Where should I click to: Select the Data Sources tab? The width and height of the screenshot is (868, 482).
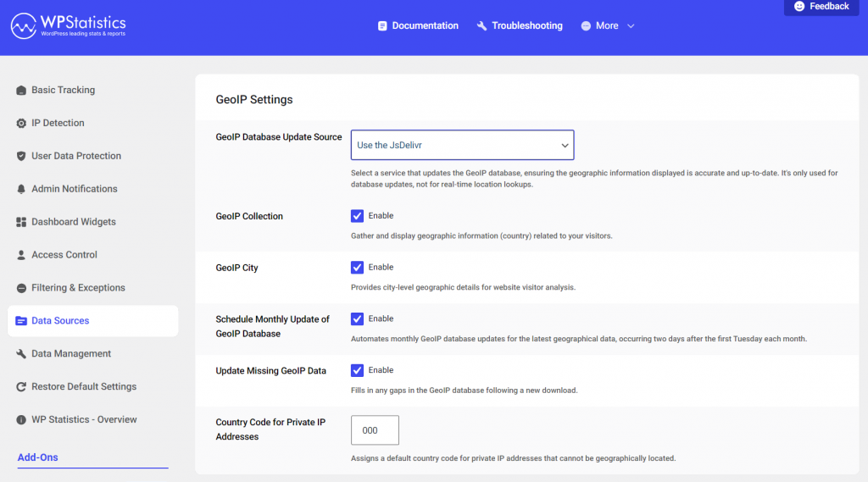tap(93, 321)
